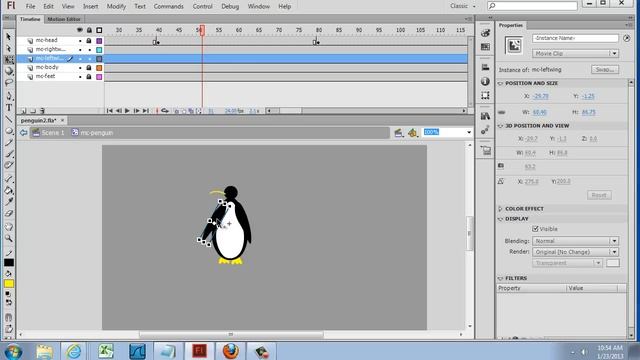Open the Classic workspace dropdown

(463, 6)
